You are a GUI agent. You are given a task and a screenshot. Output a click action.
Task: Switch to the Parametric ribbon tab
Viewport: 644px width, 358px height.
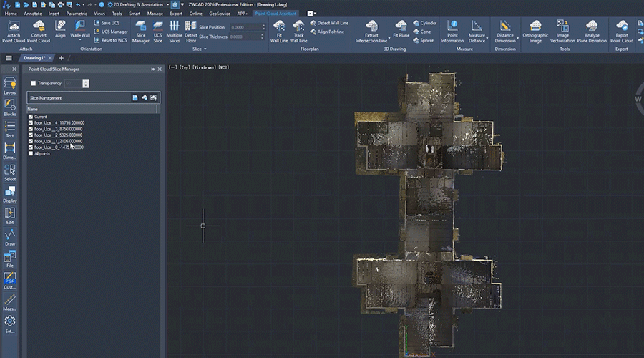[x=77, y=14]
